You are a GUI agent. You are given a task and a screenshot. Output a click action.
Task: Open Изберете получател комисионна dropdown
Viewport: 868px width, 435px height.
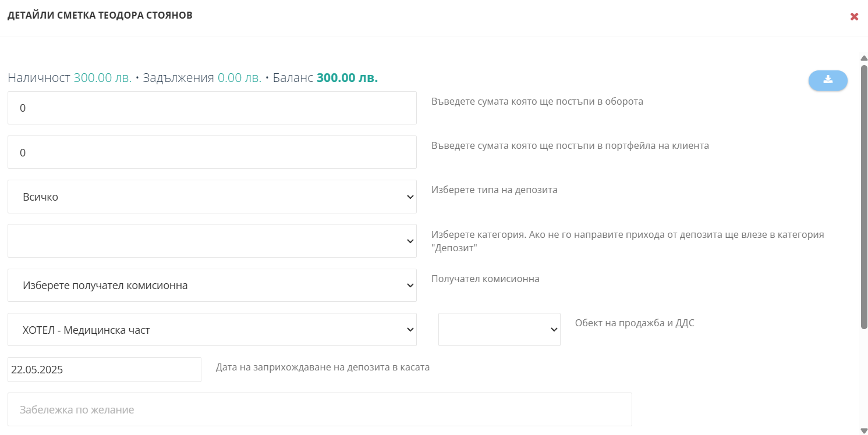click(212, 285)
